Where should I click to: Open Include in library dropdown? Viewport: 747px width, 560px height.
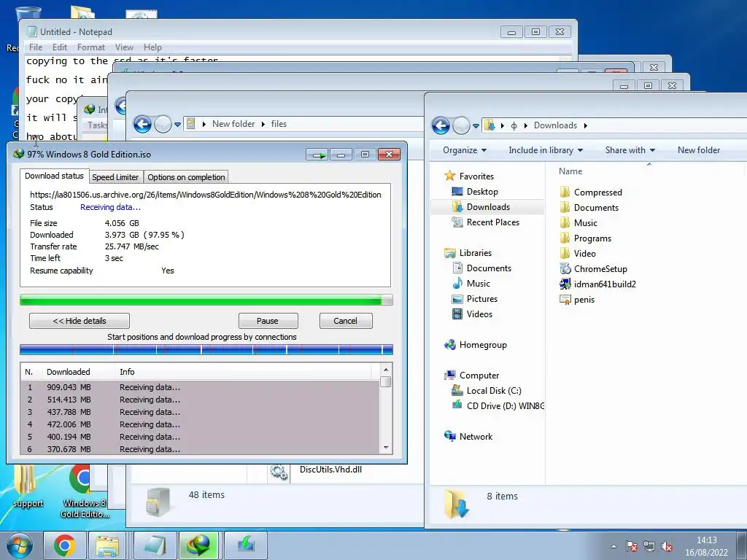pyautogui.click(x=546, y=150)
